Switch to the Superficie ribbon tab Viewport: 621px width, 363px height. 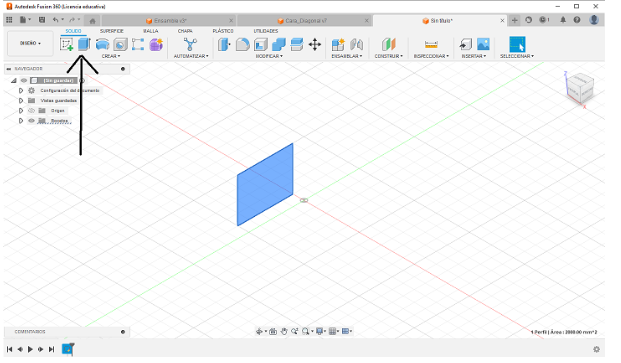(112, 31)
